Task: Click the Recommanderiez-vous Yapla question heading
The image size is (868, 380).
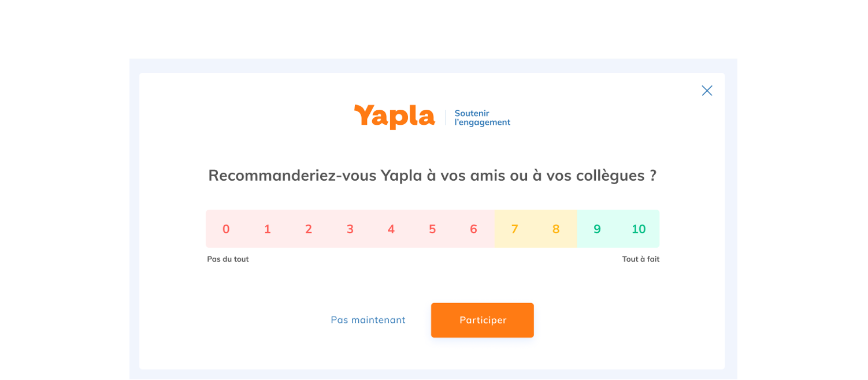Action: (432, 175)
